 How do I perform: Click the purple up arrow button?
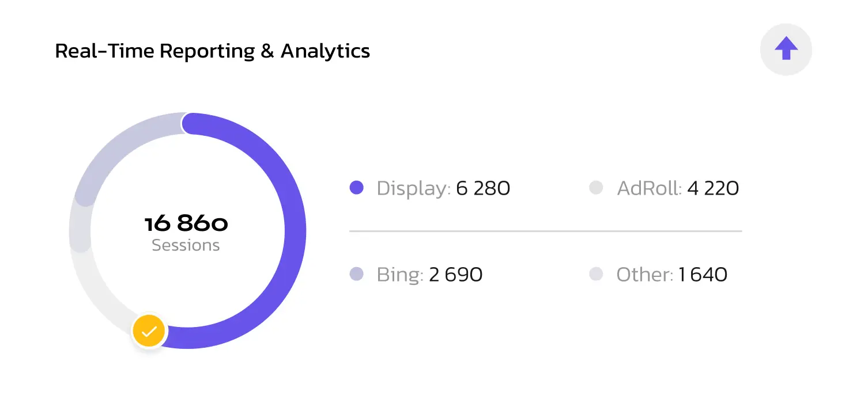(786, 50)
